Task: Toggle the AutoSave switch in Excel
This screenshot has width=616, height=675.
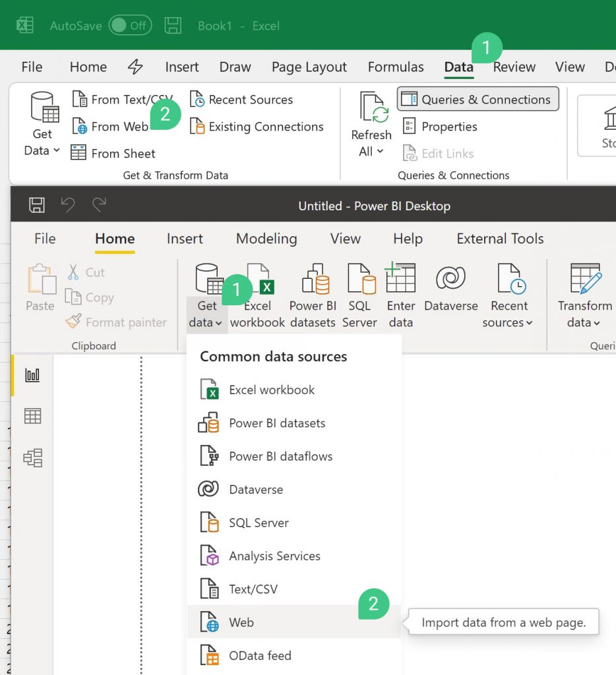Action: (130, 26)
